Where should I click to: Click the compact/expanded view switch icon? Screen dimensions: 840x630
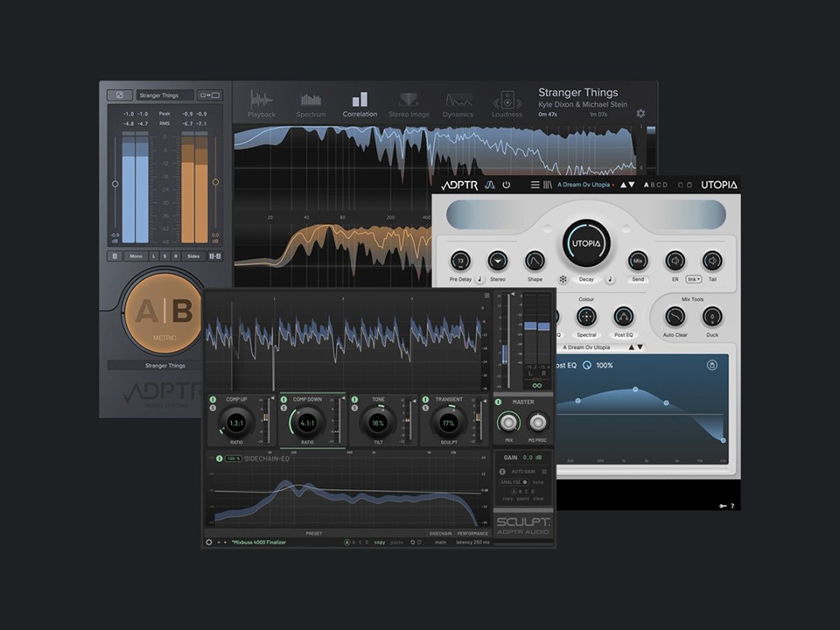209,94
